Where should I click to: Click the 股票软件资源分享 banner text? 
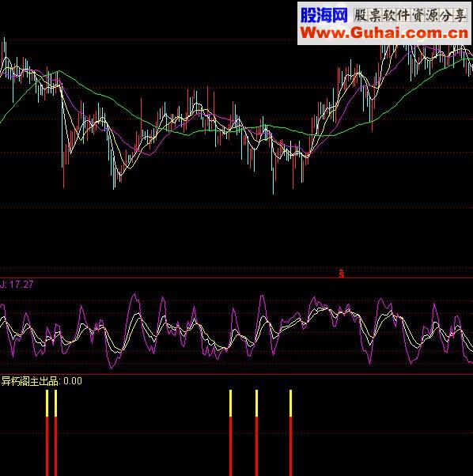pyautogui.click(x=411, y=15)
